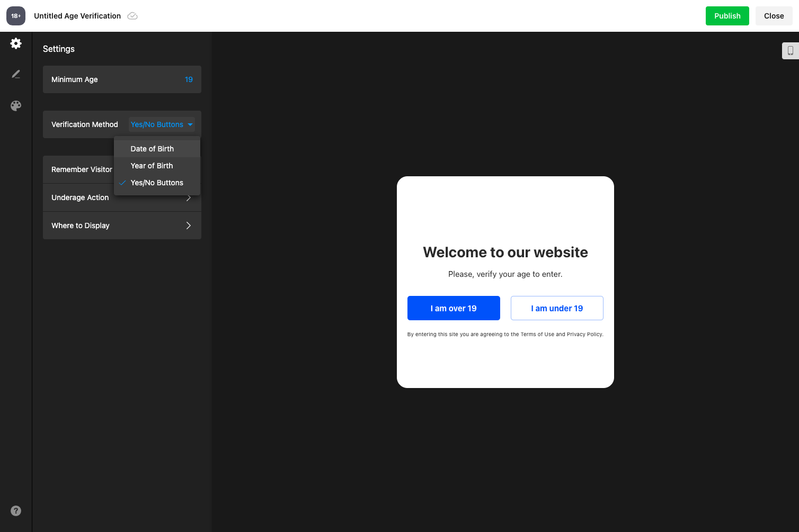Image resolution: width=799 pixels, height=532 pixels.
Task: Click the Publish button
Action: click(x=727, y=16)
